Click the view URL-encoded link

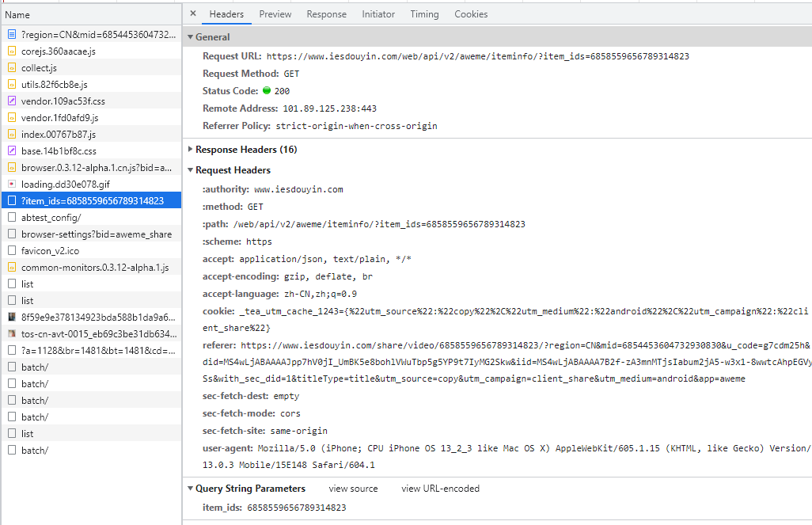pyautogui.click(x=440, y=489)
